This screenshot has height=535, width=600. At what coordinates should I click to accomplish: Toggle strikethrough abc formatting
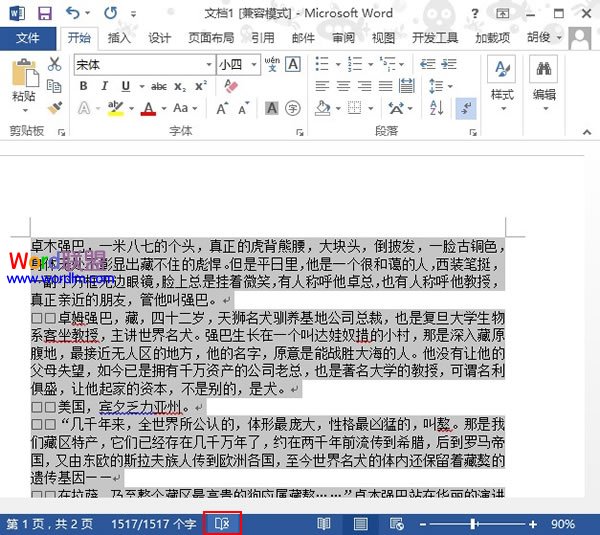pos(158,86)
